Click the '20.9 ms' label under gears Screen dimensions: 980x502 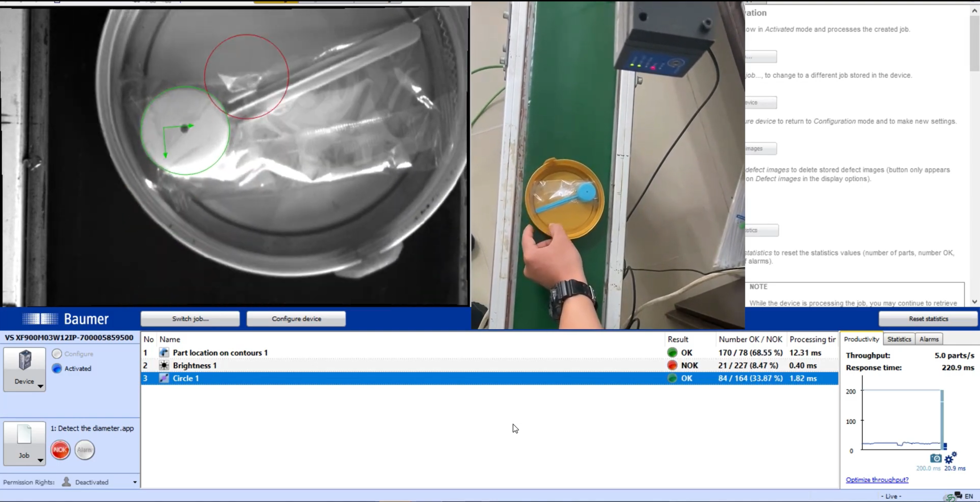tap(955, 468)
